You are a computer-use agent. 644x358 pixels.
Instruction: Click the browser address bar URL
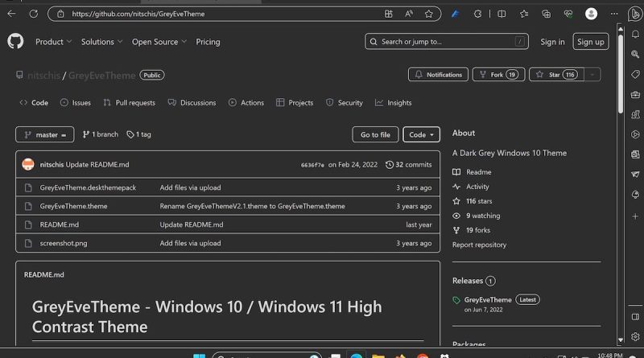click(138, 14)
